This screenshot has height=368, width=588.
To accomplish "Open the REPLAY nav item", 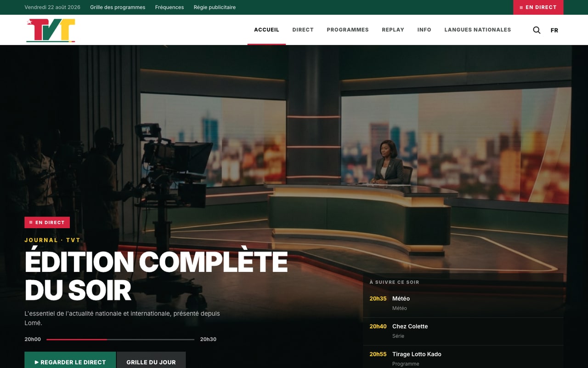I will pos(393,30).
